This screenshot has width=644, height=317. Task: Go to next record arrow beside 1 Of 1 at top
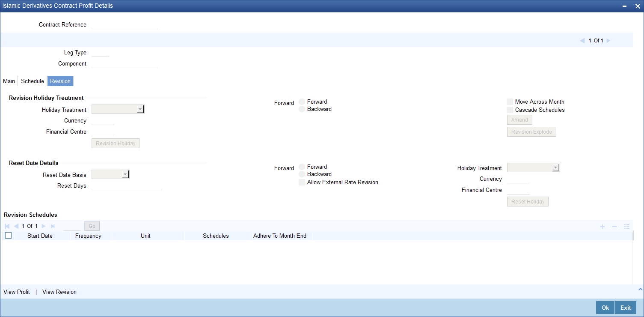(608, 41)
